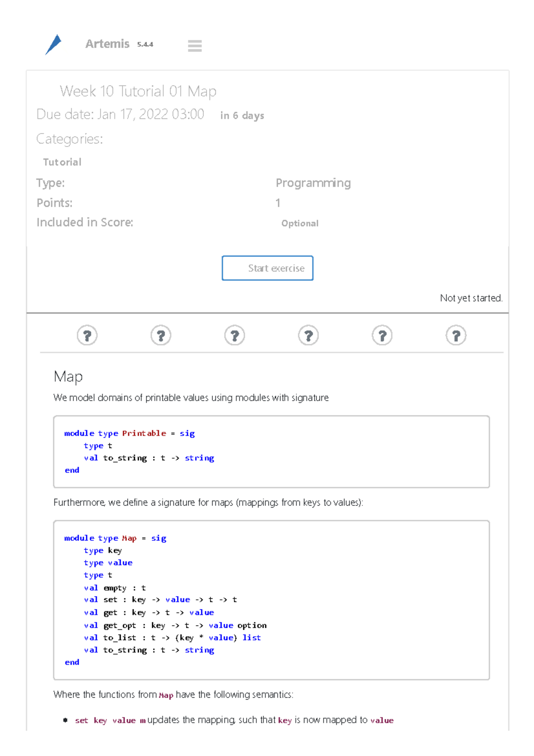Open the hamburger navigation menu
Image resolution: width=534 pixels, height=756 pixels.
click(194, 46)
